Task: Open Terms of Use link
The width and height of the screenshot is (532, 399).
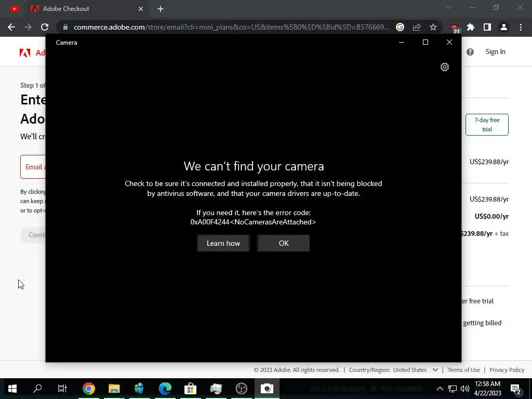Action: point(463,370)
